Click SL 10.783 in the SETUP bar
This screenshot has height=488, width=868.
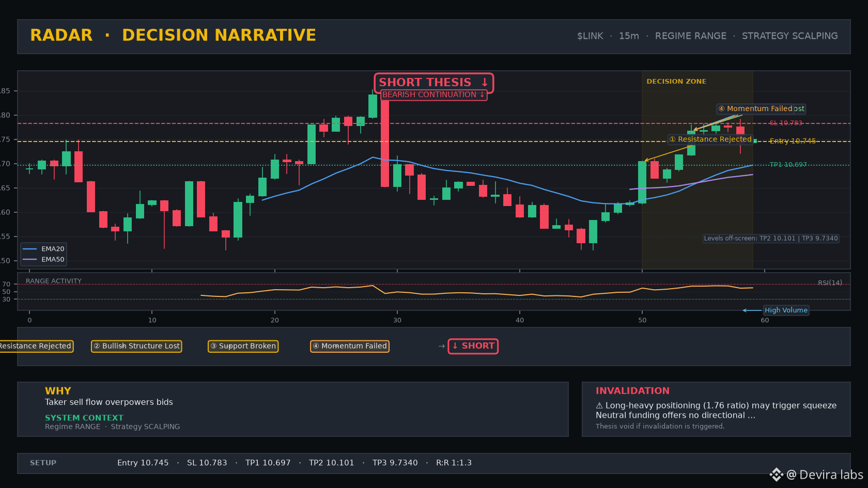207,463
